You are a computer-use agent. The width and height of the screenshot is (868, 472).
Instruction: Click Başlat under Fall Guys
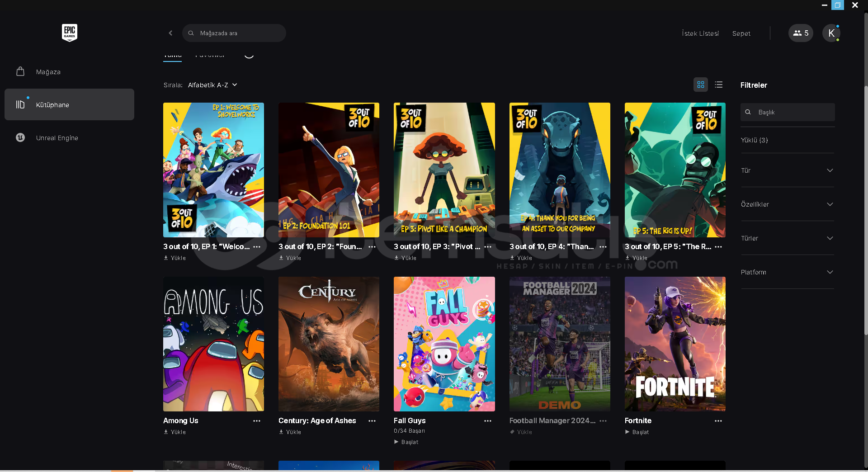click(406, 442)
